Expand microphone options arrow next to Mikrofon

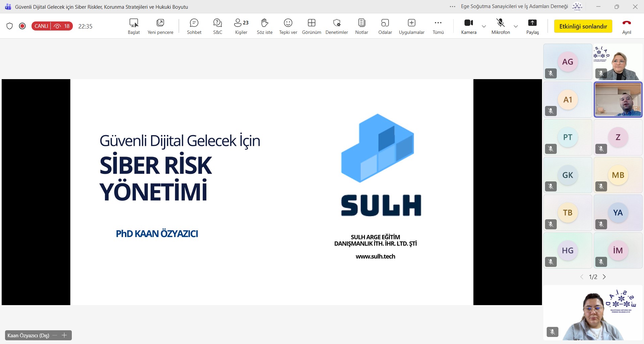pos(516,26)
